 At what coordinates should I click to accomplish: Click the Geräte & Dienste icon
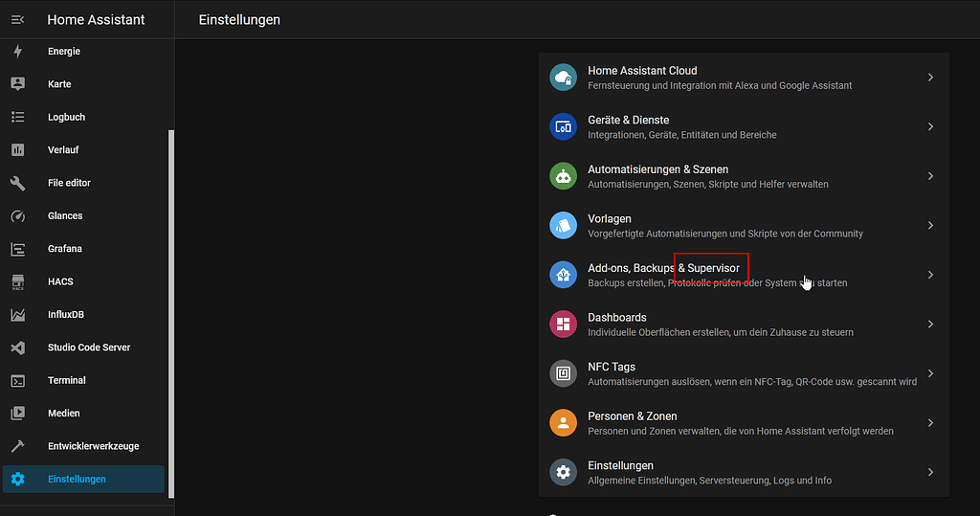tap(563, 127)
